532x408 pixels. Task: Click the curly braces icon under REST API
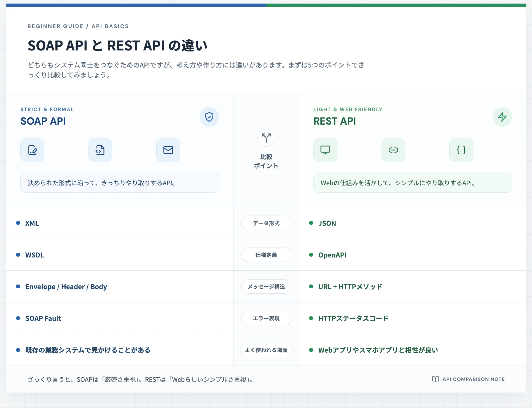point(461,150)
